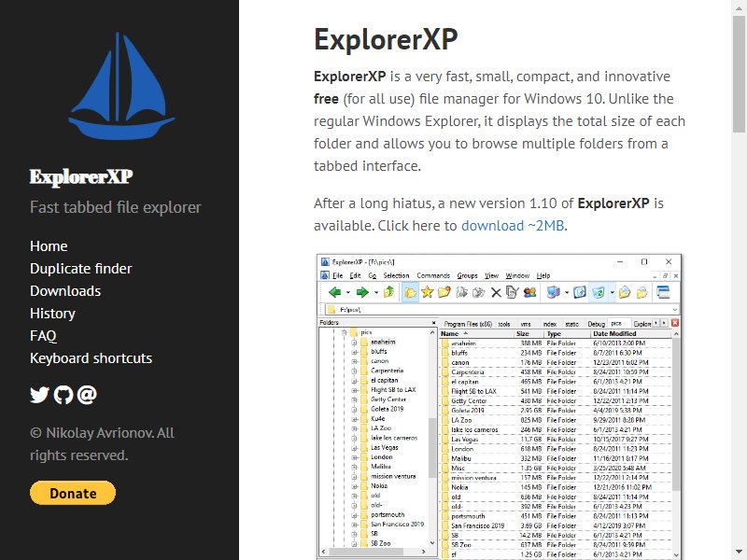
Task: Open the Duplicate finder page
Action: coord(81,269)
